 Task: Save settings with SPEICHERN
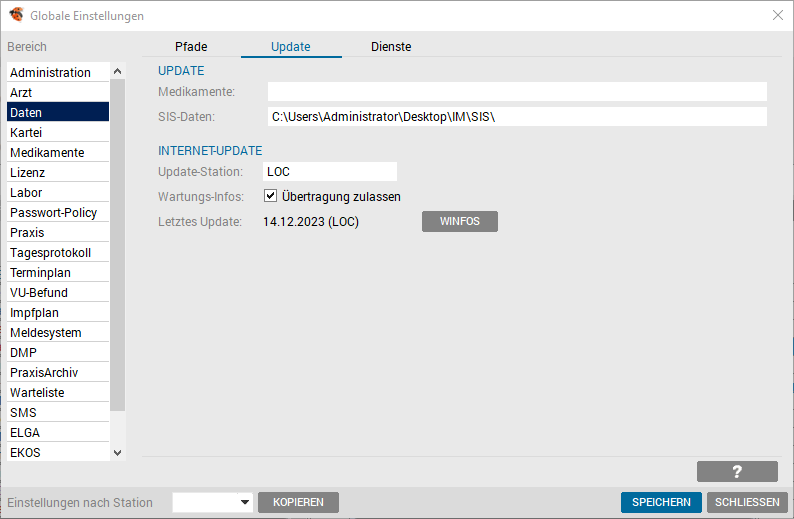tap(661, 502)
